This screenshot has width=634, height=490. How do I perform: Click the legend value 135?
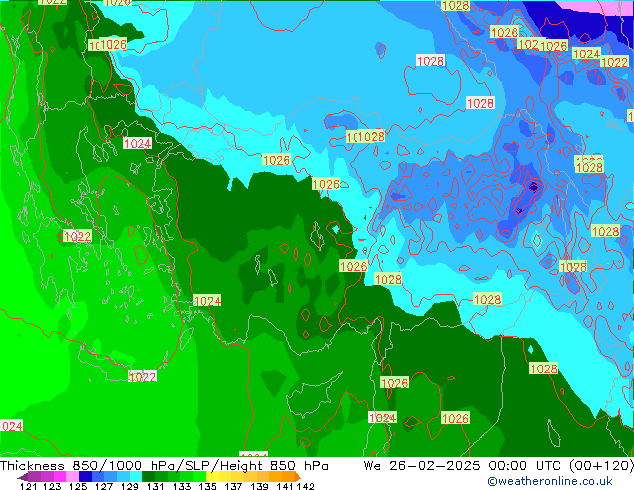click(x=207, y=486)
